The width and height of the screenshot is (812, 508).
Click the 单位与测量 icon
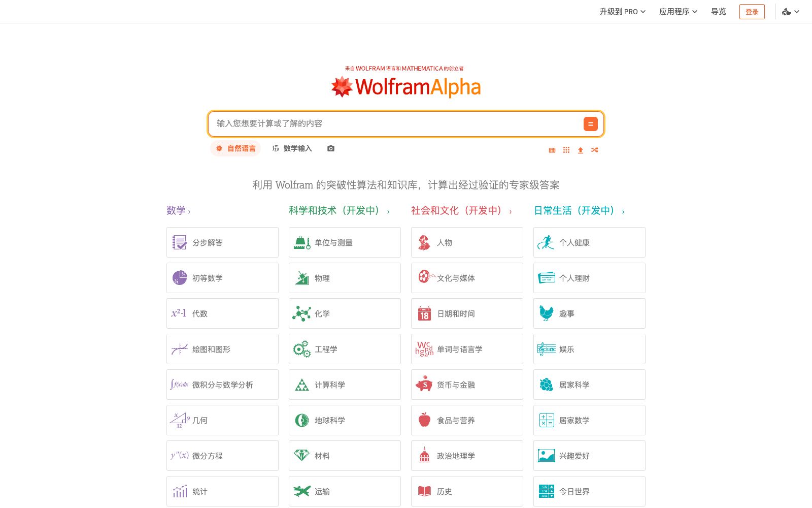coord(302,242)
